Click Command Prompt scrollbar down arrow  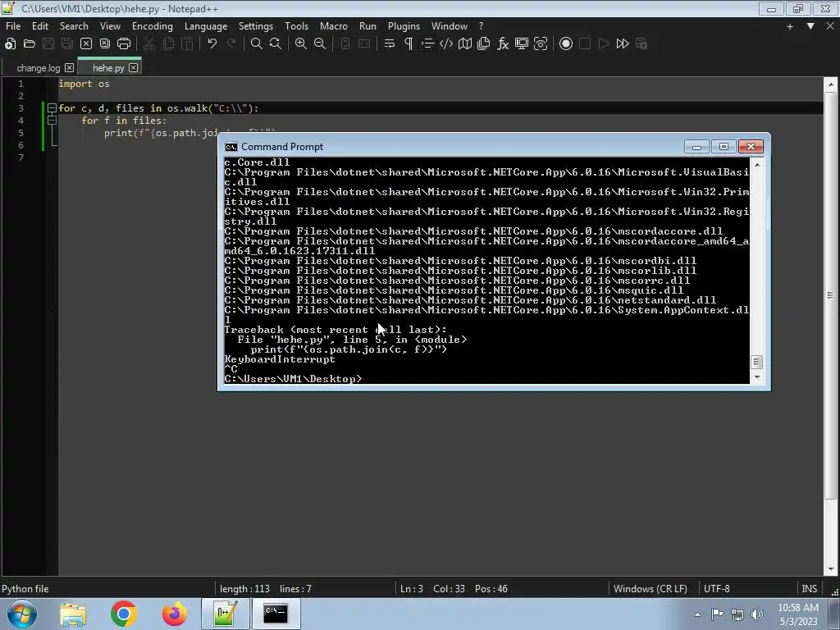pyautogui.click(x=756, y=377)
